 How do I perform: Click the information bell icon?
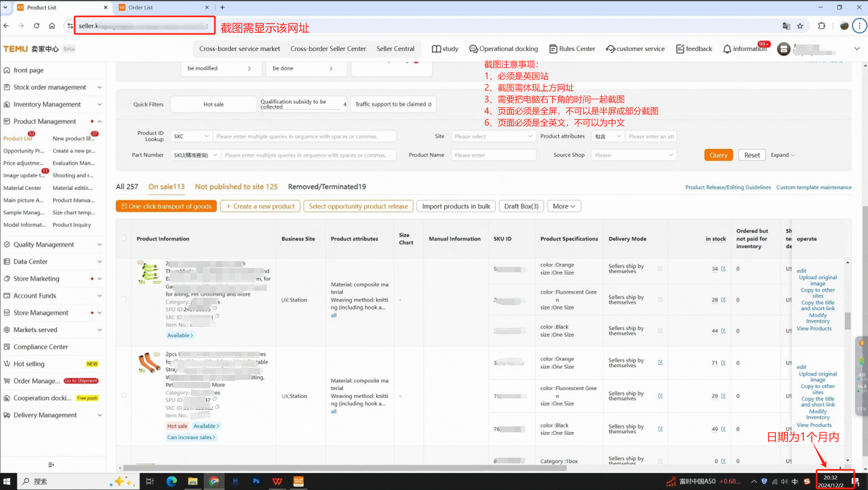(x=727, y=49)
